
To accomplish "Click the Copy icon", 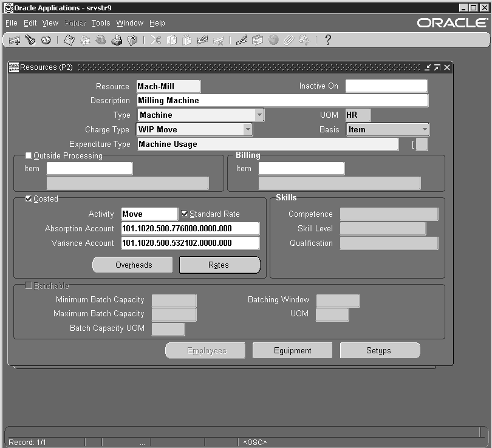I will coord(171,40).
